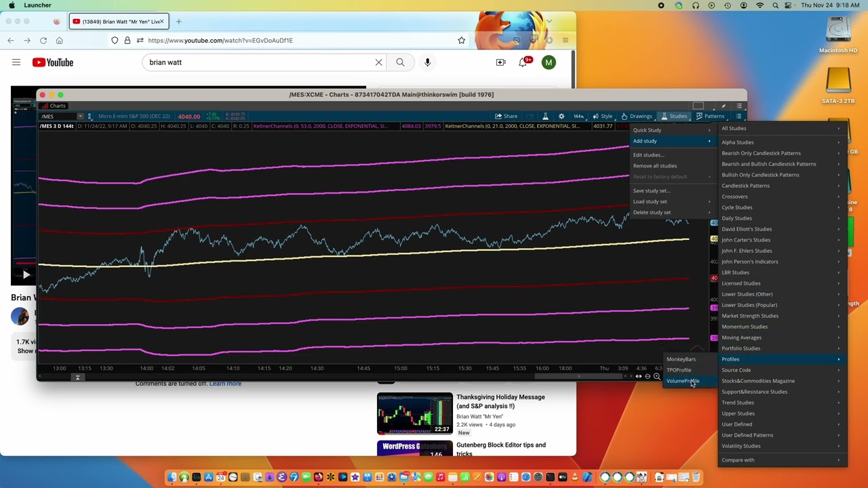868x488 pixels.
Task: Go to YouTube home via logo
Action: (52, 62)
